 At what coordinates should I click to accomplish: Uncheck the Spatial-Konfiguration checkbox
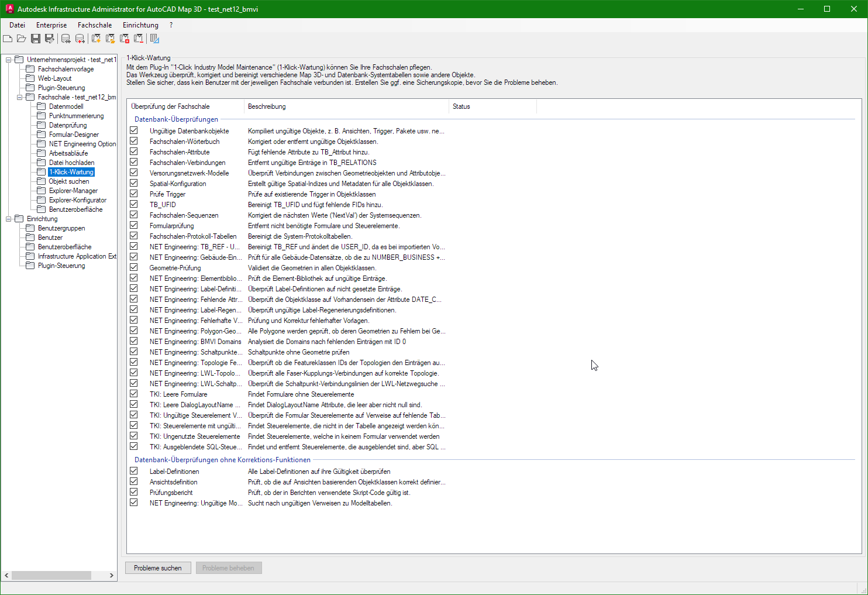[134, 183]
